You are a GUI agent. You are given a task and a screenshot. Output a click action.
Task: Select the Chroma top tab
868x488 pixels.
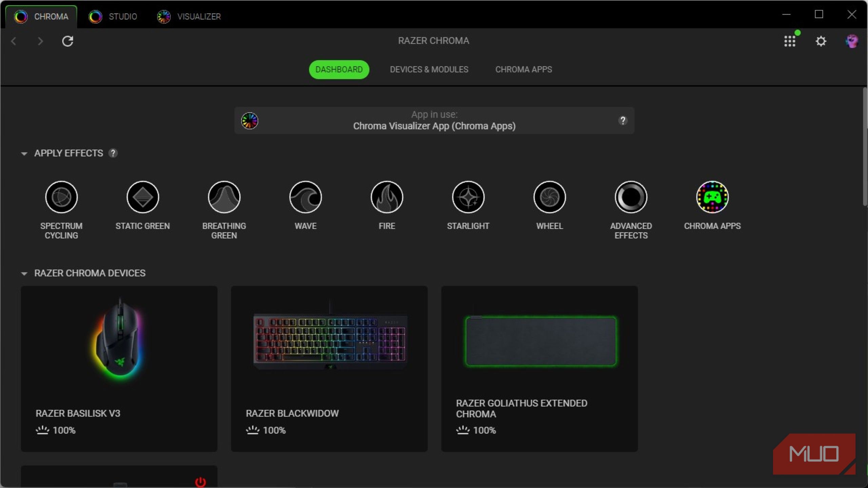pos(41,16)
